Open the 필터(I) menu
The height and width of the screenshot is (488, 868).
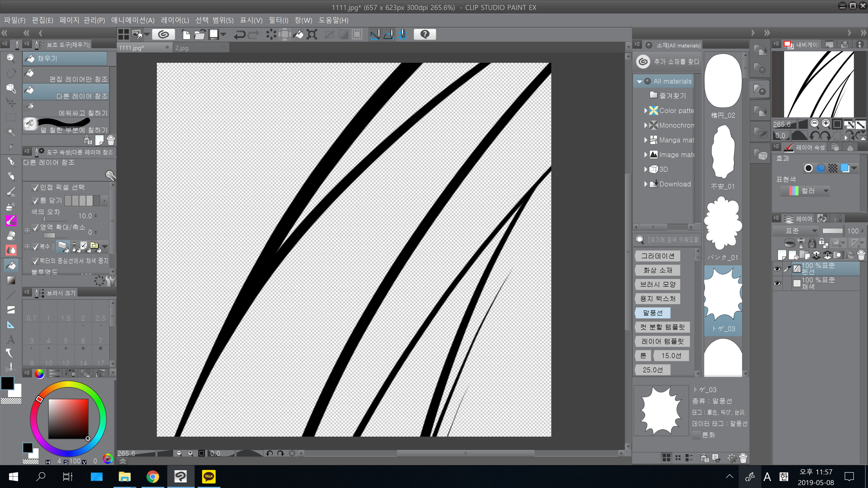click(x=278, y=20)
